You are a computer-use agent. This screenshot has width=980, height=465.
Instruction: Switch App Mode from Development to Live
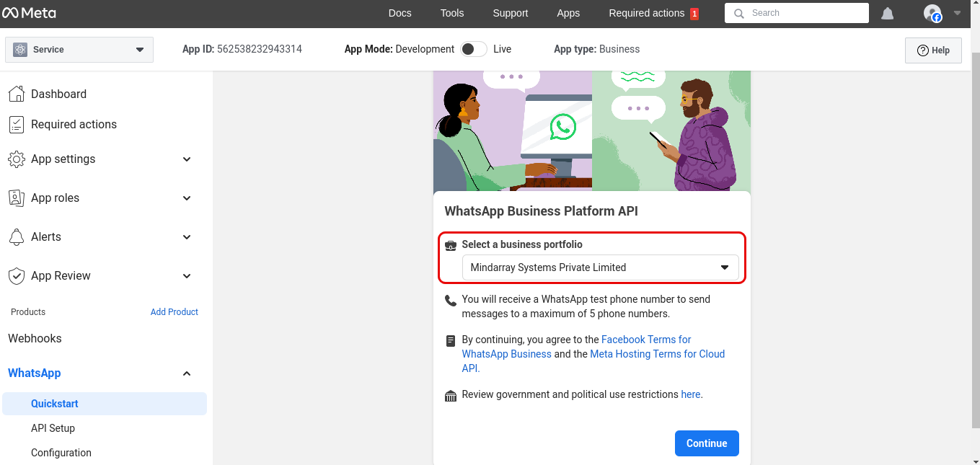(x=473, y=48)
